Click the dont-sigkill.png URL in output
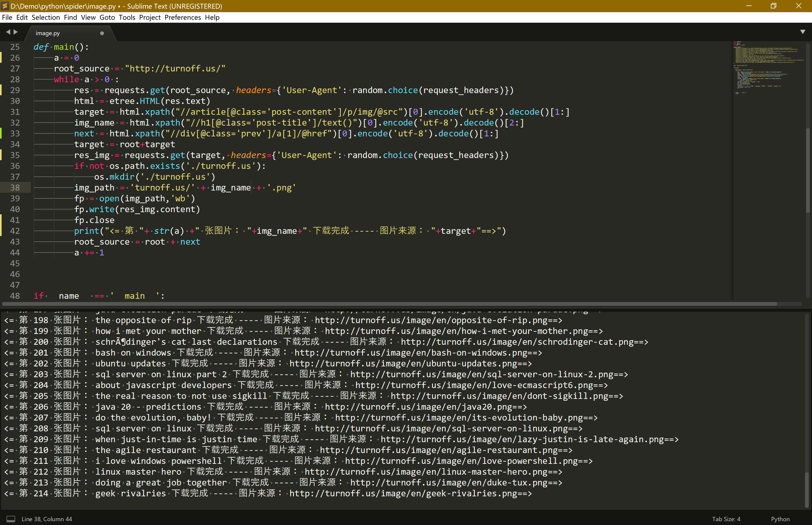 (499, 396)
